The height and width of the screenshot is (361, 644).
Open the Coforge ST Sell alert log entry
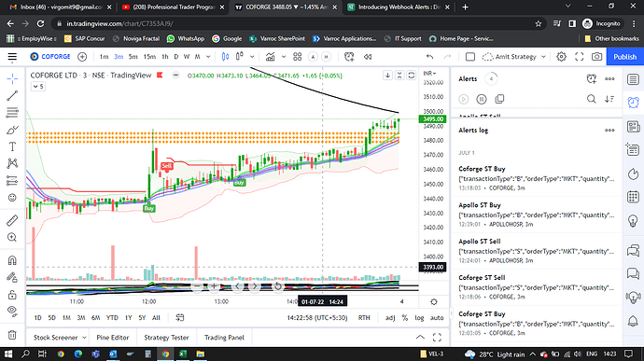tap(537, 286)
